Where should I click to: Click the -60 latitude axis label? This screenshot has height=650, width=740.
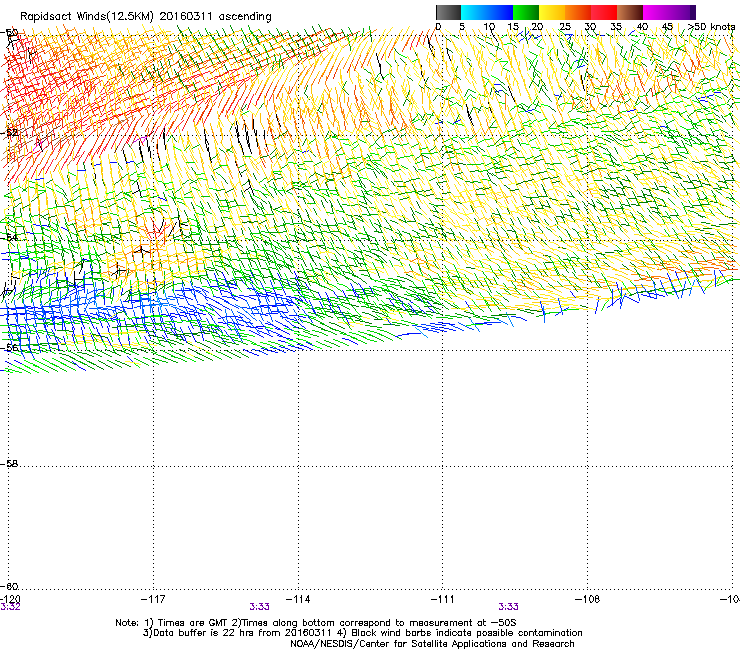click(9, 587)
